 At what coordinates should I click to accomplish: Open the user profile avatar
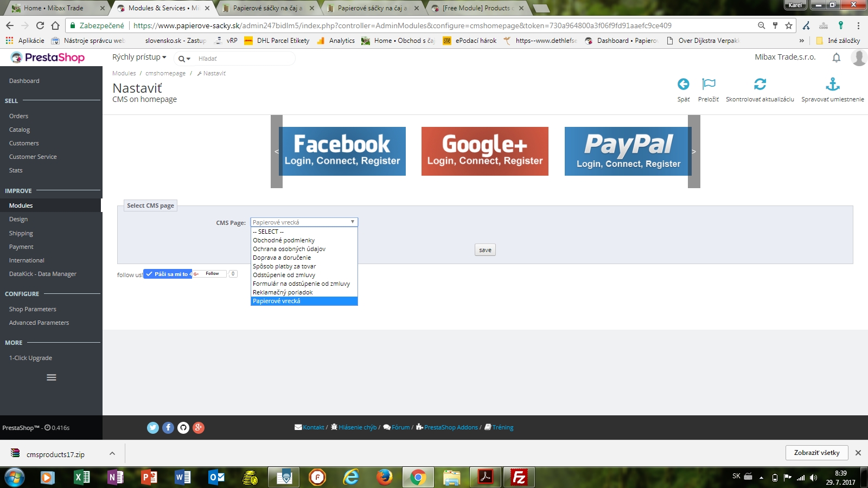(859, 57)
